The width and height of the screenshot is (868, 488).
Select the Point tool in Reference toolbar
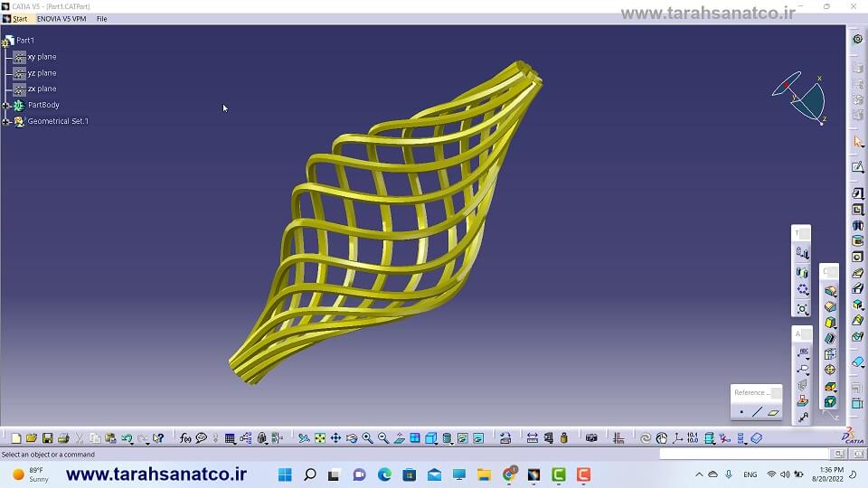click(x=741, y=412)
